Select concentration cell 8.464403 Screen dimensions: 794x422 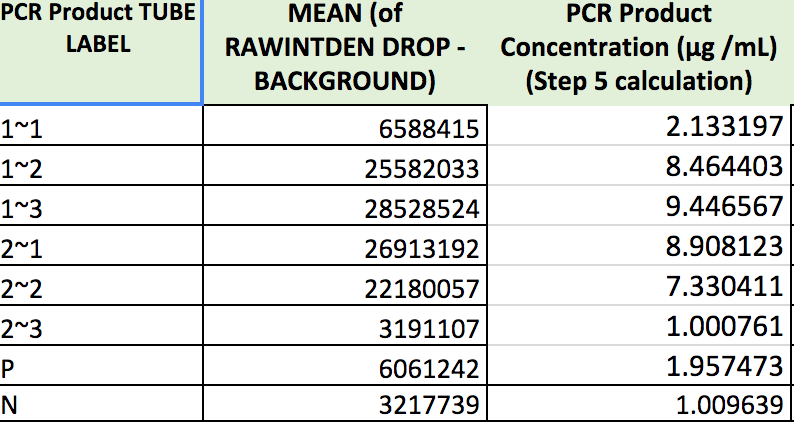pyautogui.click(x=640, y=168)
